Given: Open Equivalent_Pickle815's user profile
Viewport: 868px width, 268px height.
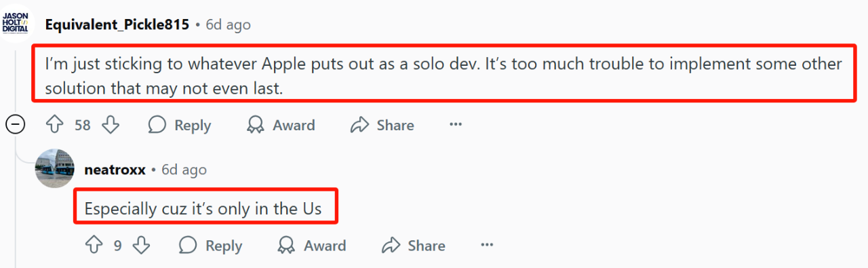Looking at the screenshot, I should point(117,25).
